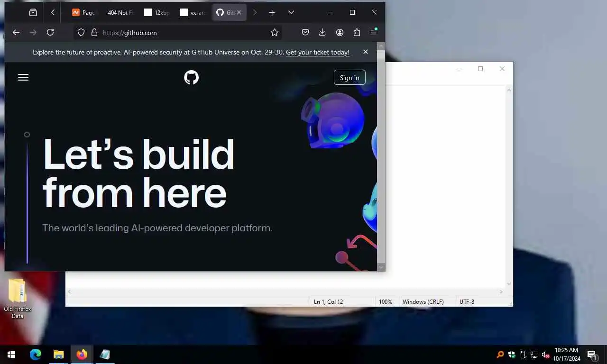Viewport: 607px width, 364px height.
Task: Open Windows Security tray icon
Action: click(512, 355)
